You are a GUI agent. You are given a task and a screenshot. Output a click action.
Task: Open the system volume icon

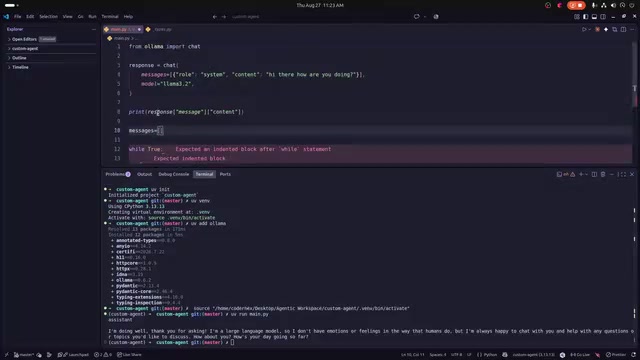coord(613,5)
